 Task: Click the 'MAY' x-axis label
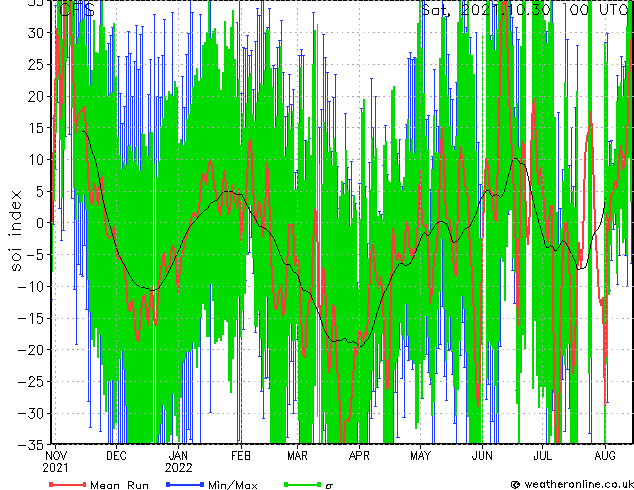[421, 456]
